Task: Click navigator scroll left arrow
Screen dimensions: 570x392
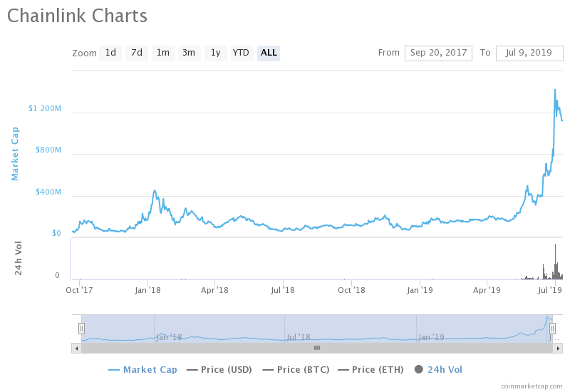Action: coord(76,349)
